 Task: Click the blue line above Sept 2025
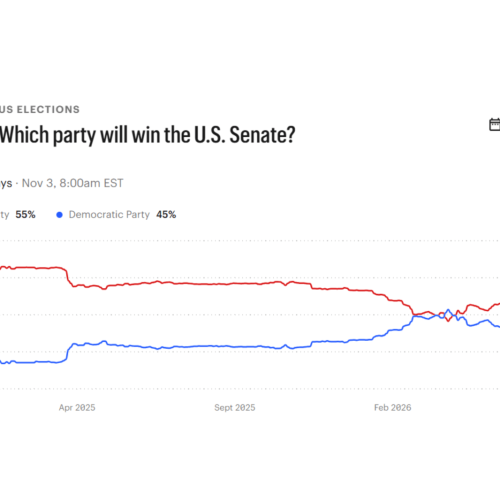[235, 346]
